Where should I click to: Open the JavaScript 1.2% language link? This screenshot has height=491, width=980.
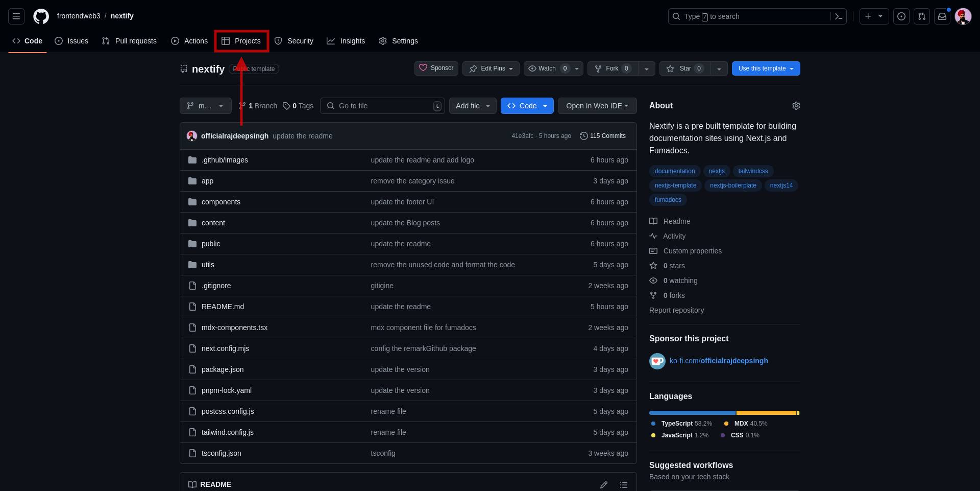[679, 435]
